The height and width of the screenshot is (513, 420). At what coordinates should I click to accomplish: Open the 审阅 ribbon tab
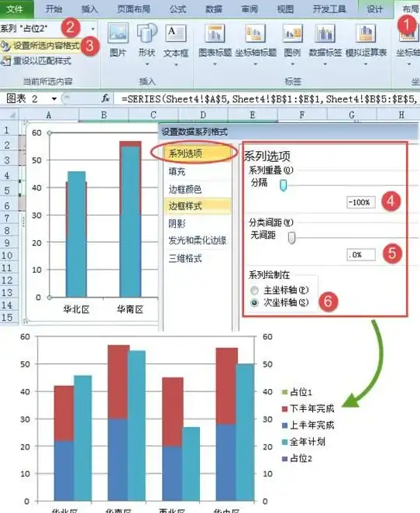pos(250,9)
